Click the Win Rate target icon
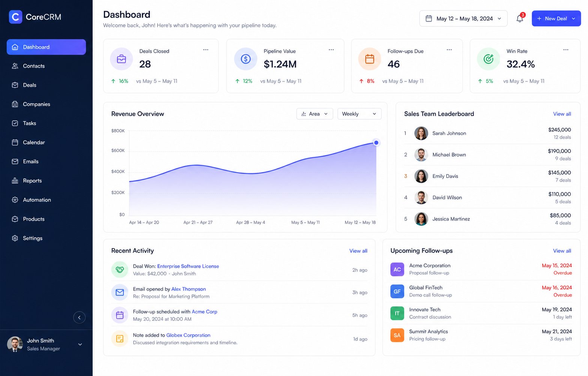The height and width of the screenshot is (376, 588). (x=488, y=59)
